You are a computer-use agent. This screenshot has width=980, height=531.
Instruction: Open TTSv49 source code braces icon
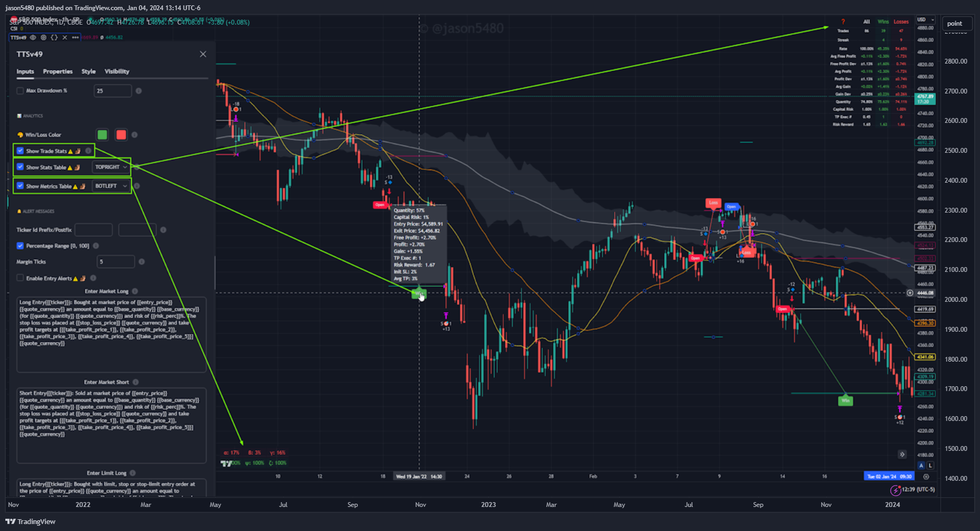(x=54, y=37)
